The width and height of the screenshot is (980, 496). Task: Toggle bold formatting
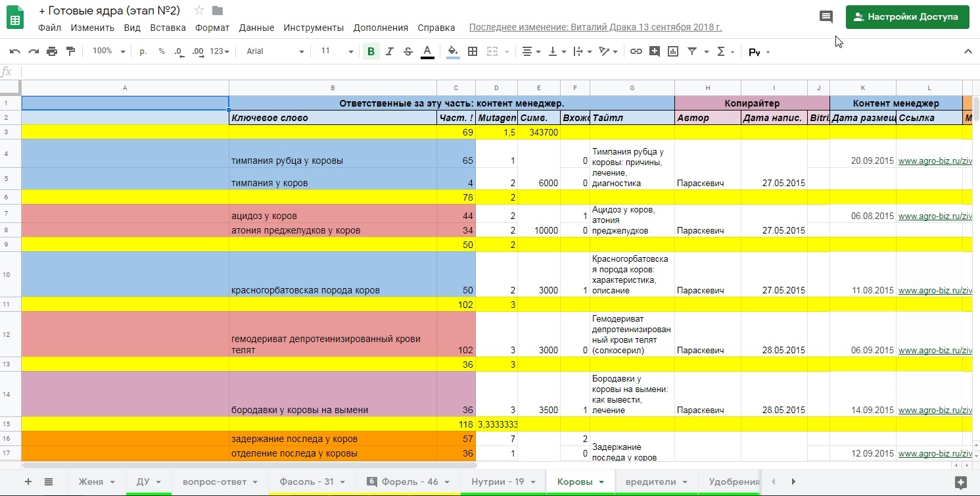(371, 51)
